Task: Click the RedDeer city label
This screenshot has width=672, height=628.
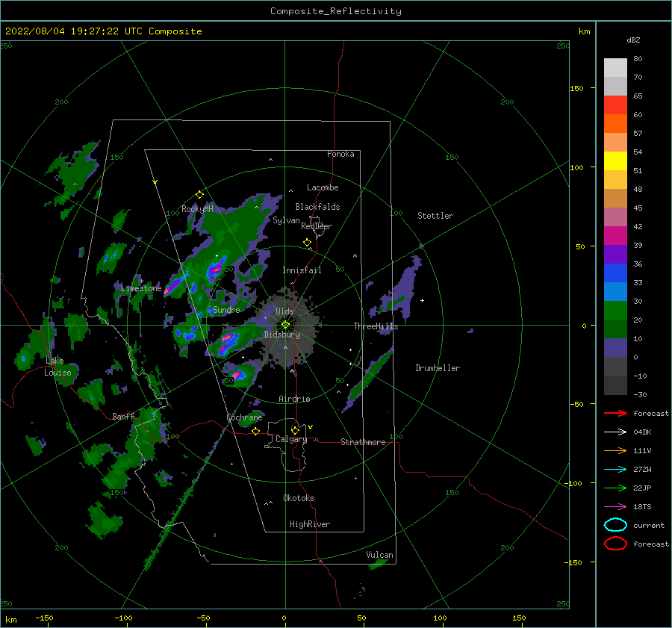Action: click(x=317, y=226)
